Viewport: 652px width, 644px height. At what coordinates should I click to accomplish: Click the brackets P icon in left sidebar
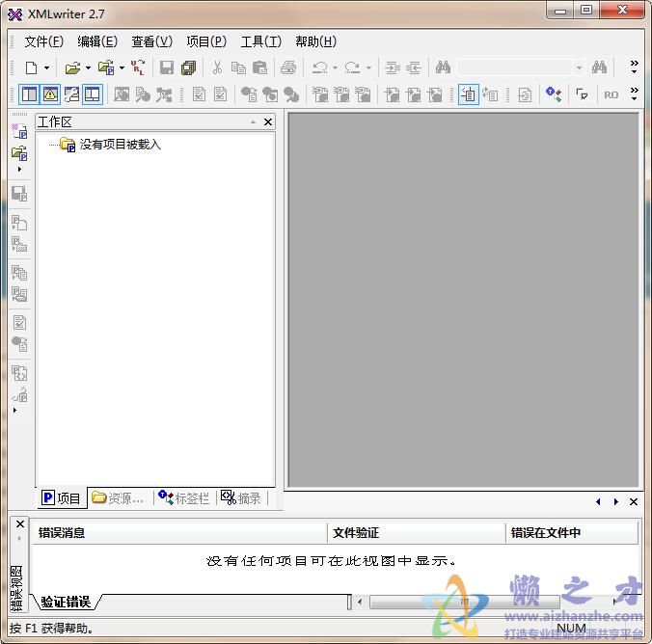click(x=19, y=373)
